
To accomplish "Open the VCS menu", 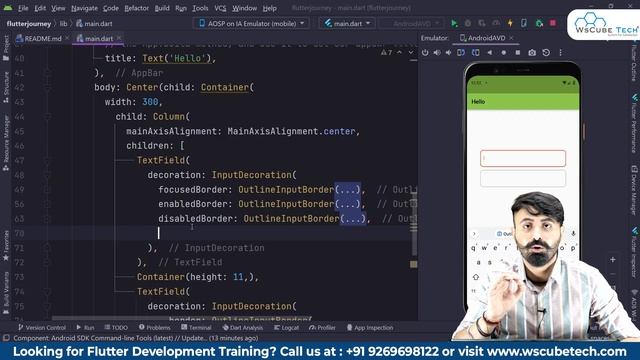I will pyautogui.click(x=220, y=8).
